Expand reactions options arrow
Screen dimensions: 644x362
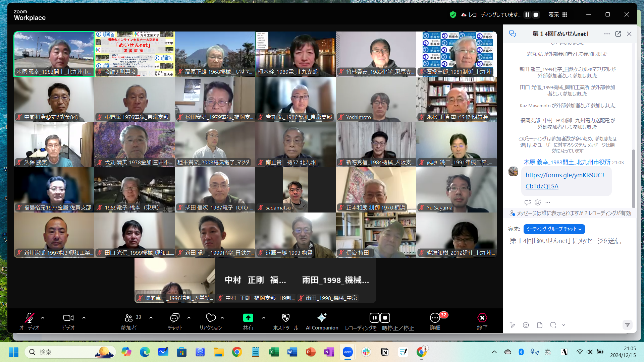coord(222,318)
